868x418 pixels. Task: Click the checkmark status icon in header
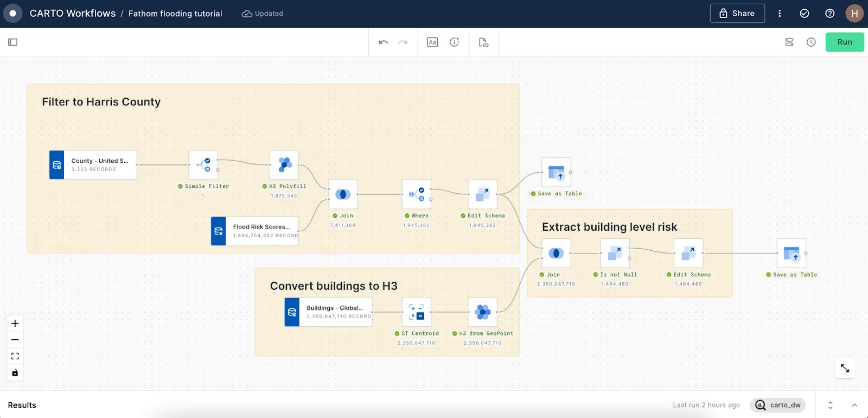tap(805, 14)
